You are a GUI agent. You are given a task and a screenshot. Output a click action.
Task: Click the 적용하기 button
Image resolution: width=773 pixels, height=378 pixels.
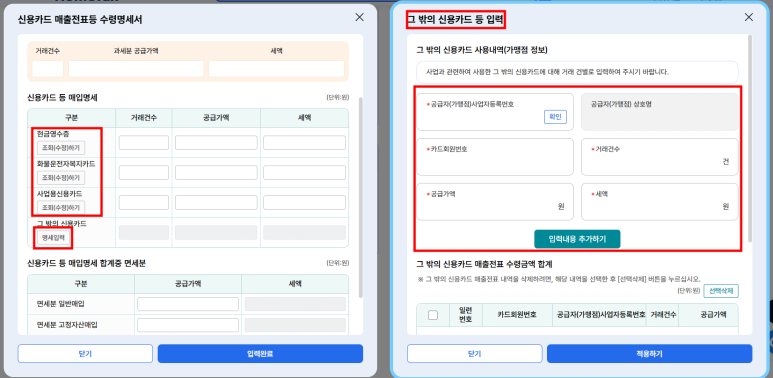pos(649,353)
